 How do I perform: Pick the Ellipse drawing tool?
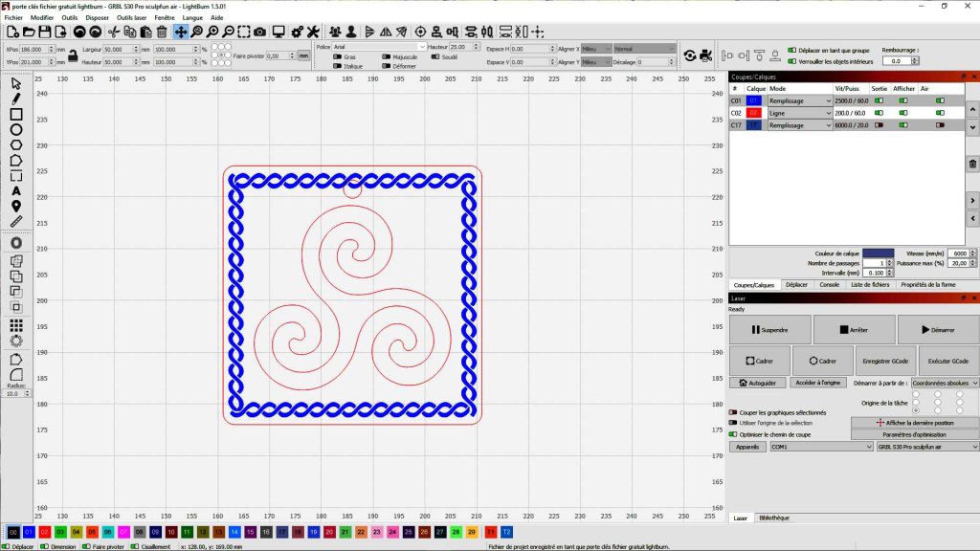click(16, 129)
